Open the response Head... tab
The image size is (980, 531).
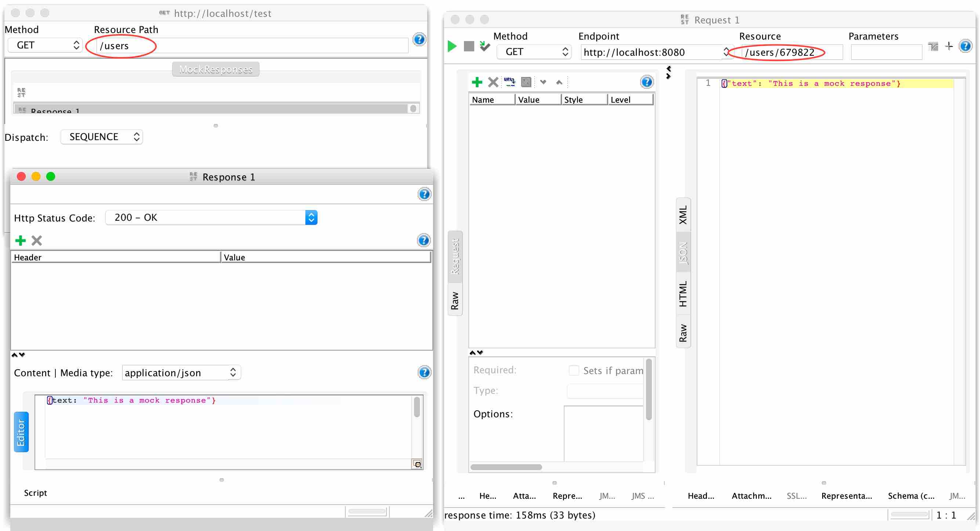(701, 496)
